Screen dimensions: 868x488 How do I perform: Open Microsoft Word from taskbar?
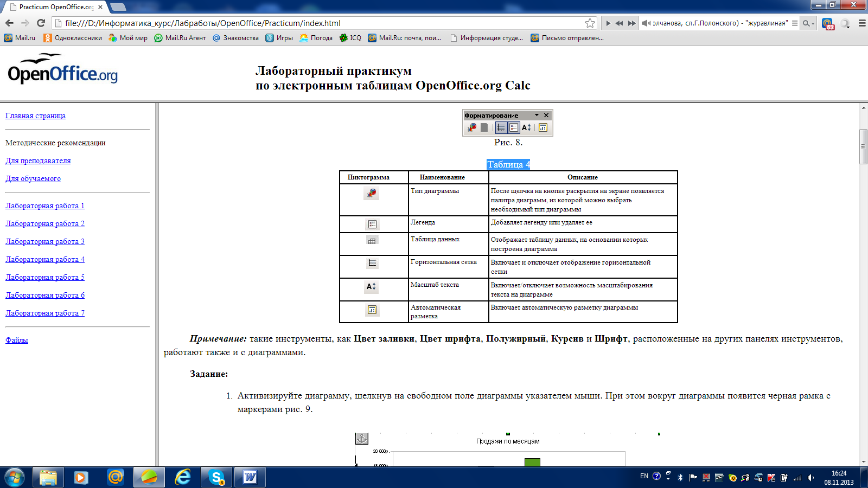click(250, 477)
